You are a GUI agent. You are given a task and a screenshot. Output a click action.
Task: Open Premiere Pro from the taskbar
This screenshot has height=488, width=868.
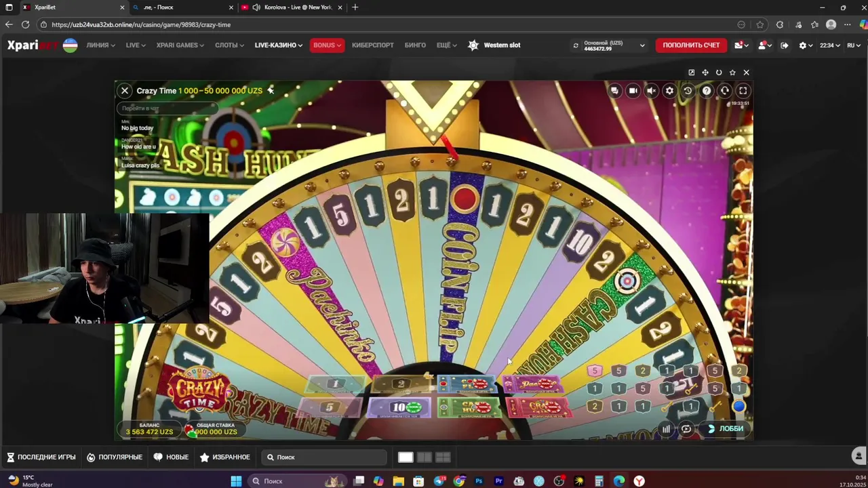pyautogui.click(x=499, y=481)
